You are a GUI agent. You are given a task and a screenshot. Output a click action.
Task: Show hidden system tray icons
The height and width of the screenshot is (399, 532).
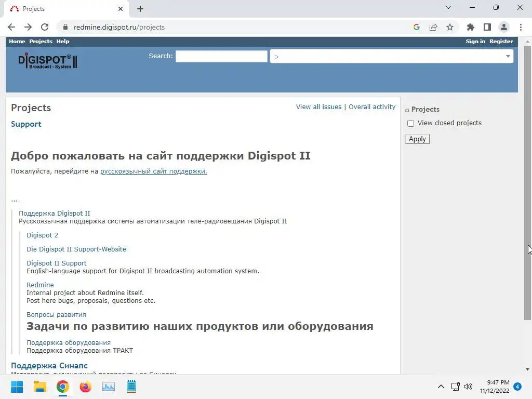pos(441,387)
